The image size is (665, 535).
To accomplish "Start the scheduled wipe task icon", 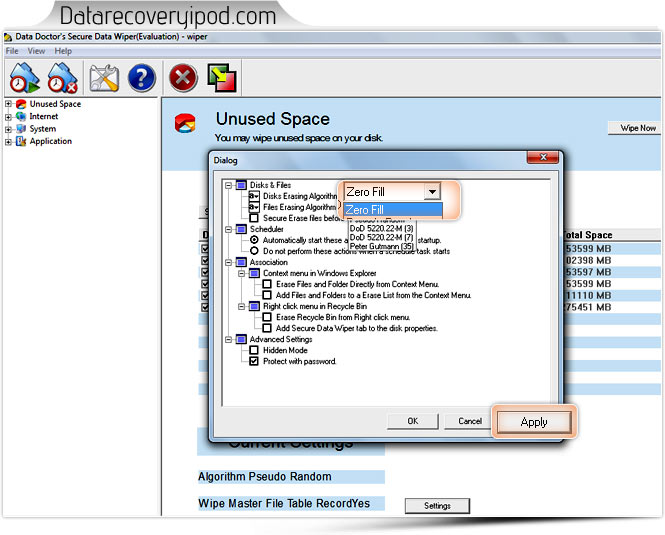I will (x=25, y=78).
